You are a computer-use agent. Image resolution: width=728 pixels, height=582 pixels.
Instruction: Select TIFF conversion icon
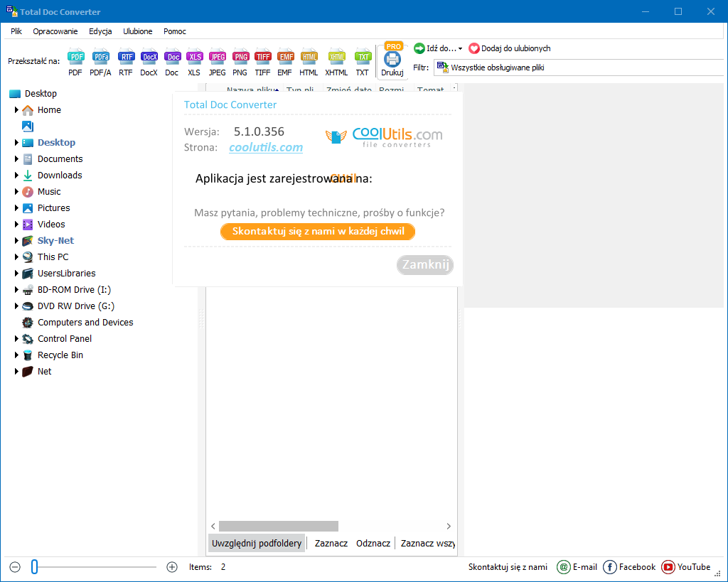coord(263,63)
